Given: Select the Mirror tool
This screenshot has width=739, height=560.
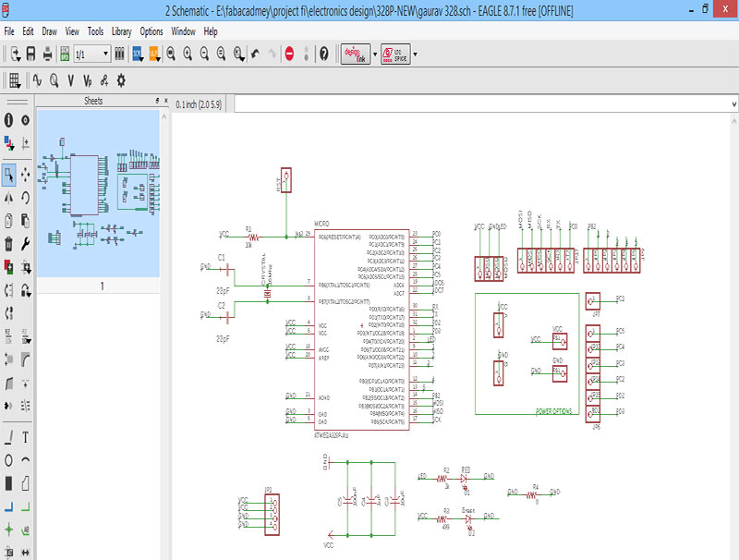Looking at the screenshot, I should 8,196.
